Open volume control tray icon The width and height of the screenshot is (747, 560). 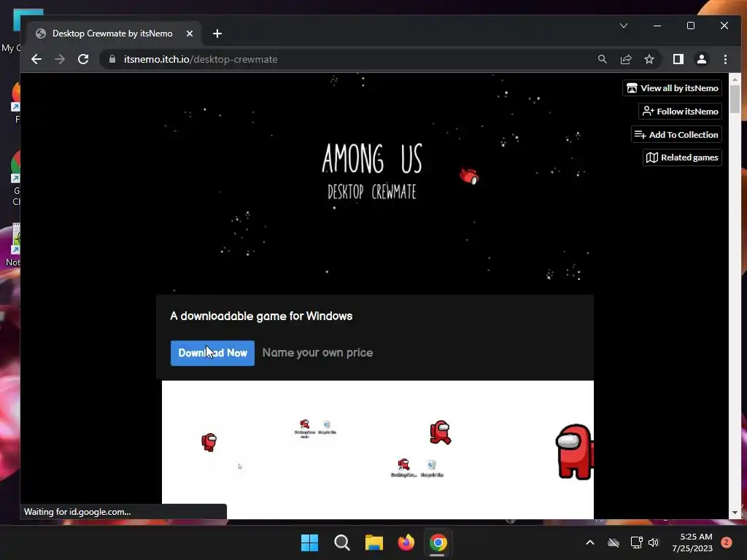click(x=654, y=542)
